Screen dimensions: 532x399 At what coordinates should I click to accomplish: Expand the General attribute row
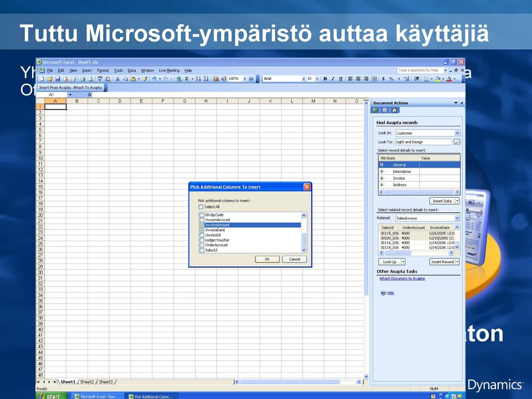[382, 165]
